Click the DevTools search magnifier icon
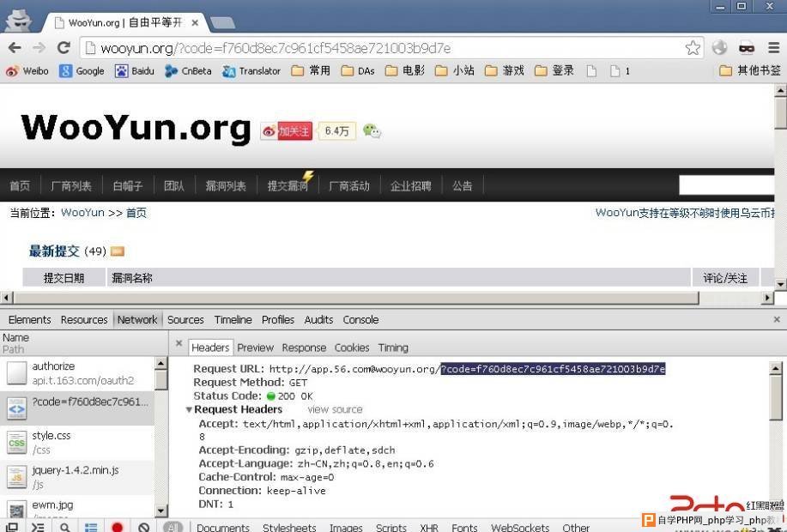 point(64,527)
